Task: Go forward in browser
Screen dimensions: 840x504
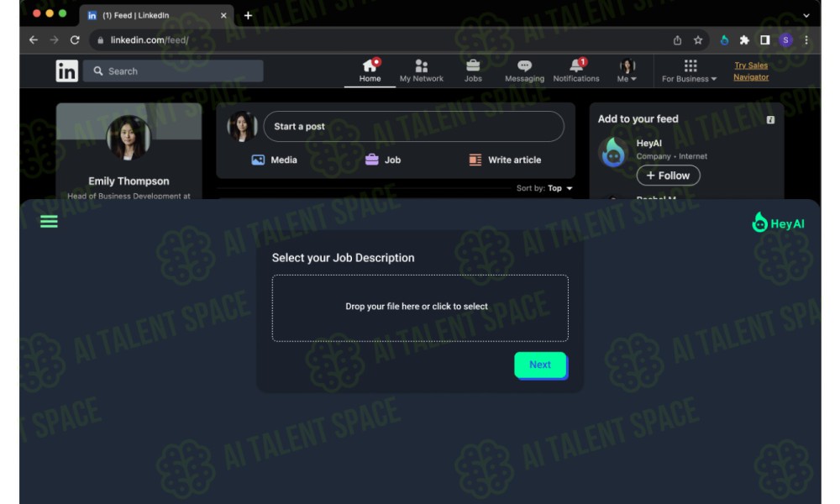Action: pyautogui.click(x=54, y=40)
